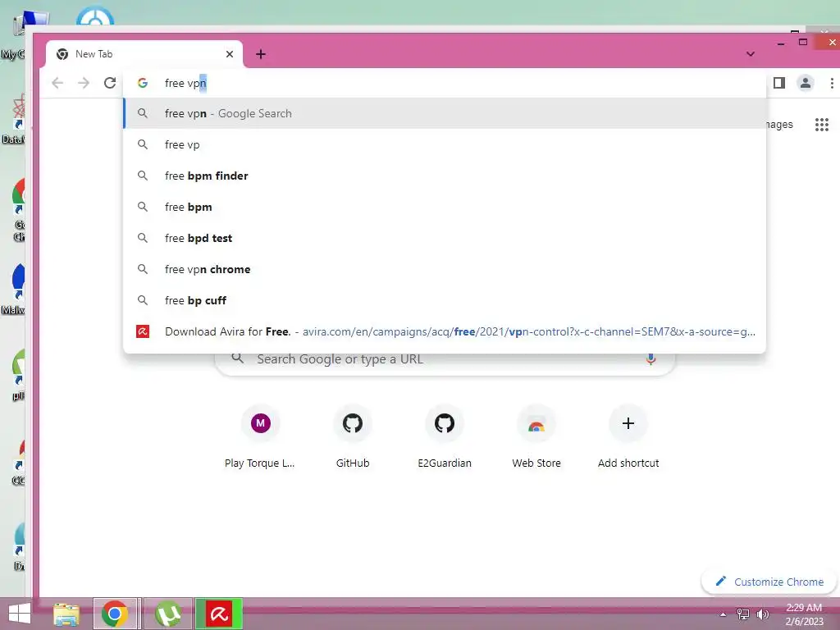Select the New Tab tab
The width and height of the screenshot is (840, 630).
144,54
